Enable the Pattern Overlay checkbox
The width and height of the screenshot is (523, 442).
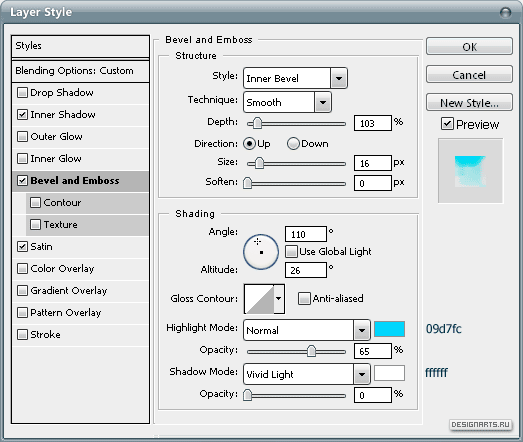22,313
